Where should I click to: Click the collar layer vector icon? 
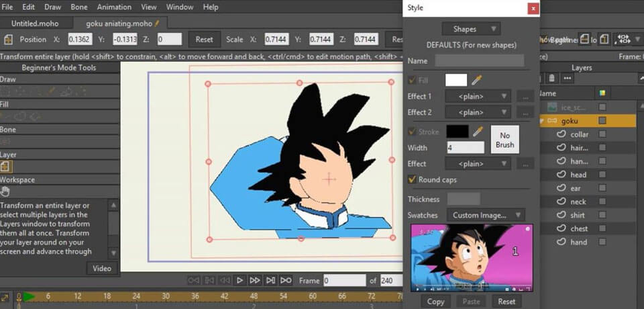point(561,134)
